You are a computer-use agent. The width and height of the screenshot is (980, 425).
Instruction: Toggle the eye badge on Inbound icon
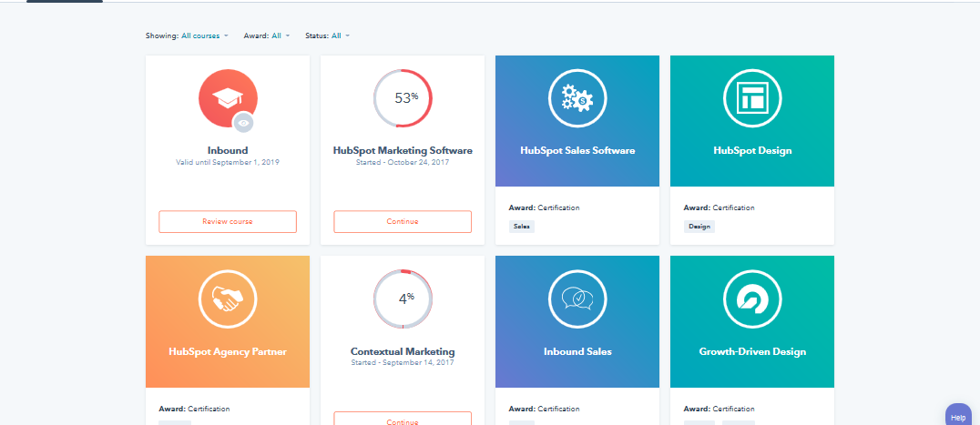[x=244, y=123]
